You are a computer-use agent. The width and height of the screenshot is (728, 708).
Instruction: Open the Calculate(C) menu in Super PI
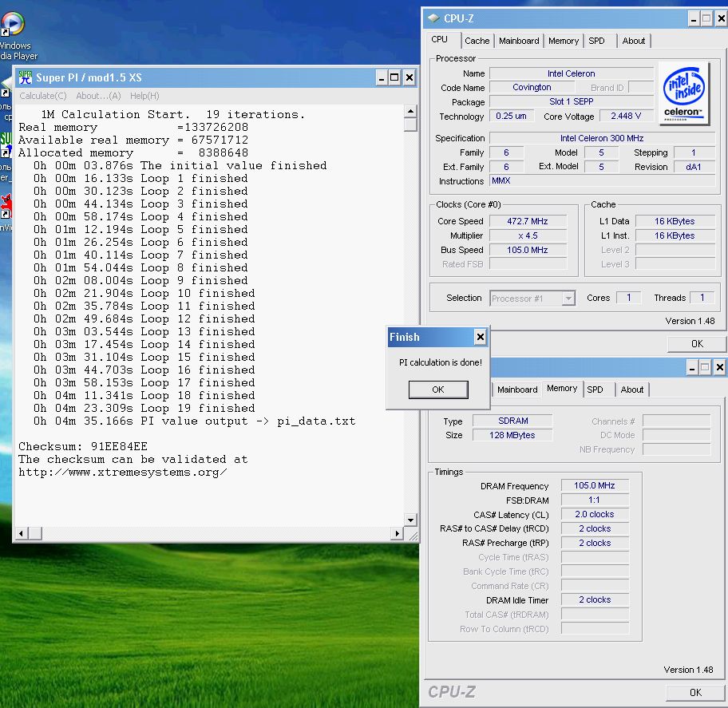click(x=43, y=96)
